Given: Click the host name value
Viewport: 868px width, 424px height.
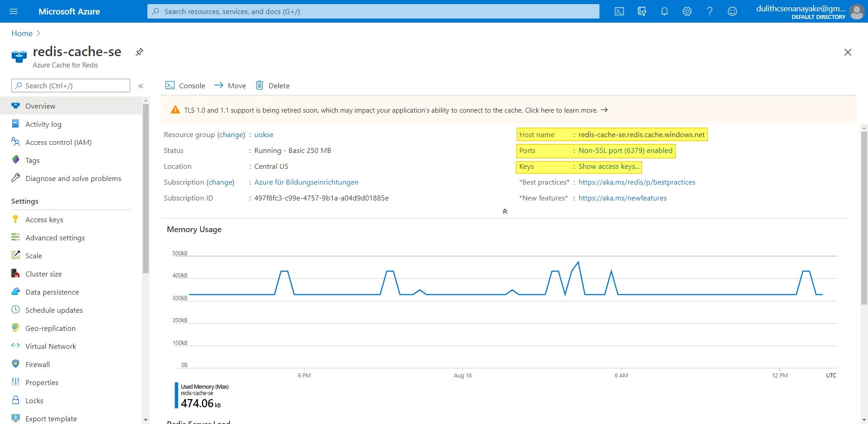Looking at the screenshot, I should click(642, 135).
